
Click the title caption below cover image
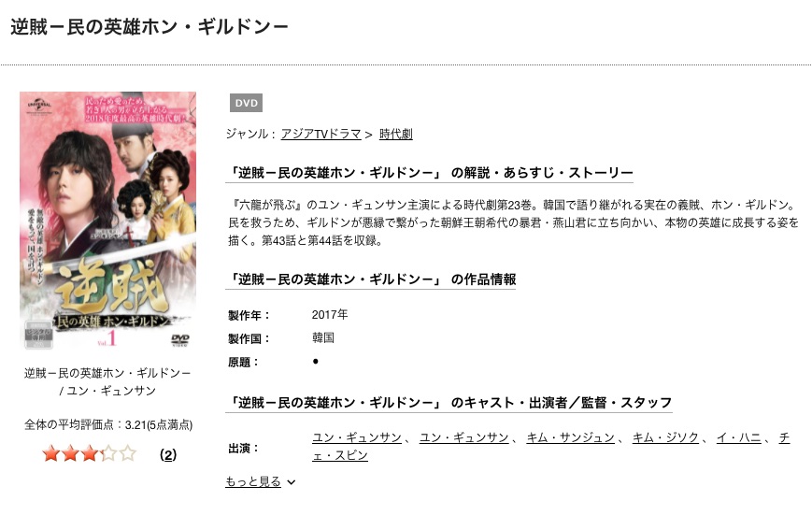pos(107,382)
